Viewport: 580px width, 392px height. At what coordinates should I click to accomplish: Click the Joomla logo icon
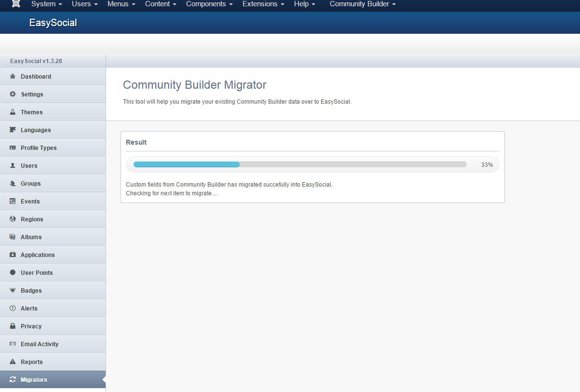[16, 4]
